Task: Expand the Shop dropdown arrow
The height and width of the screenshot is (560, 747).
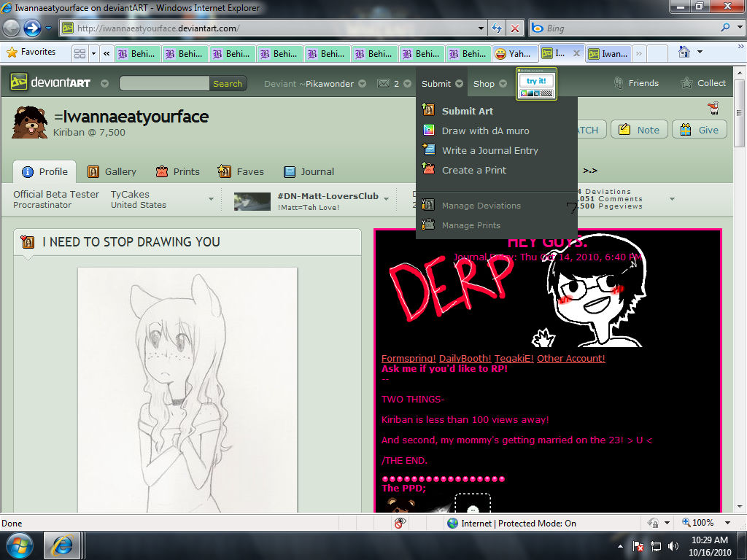Action: (503, 84)
